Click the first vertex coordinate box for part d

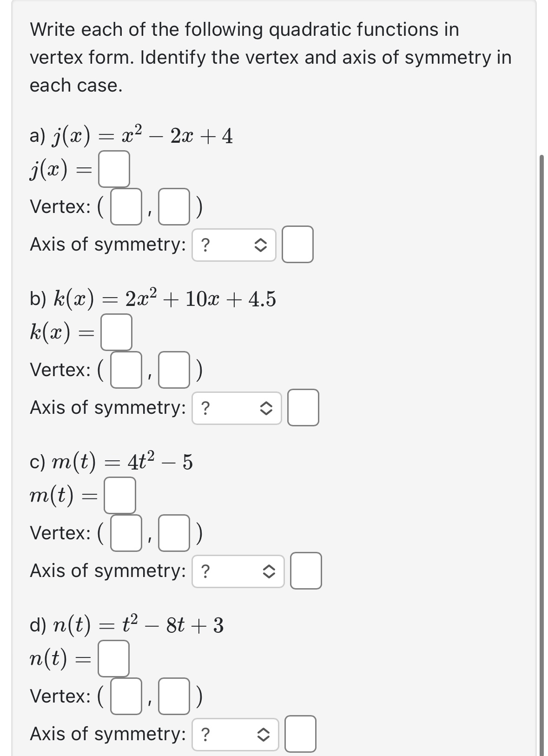pyautogui.click(x=125, y=695)
